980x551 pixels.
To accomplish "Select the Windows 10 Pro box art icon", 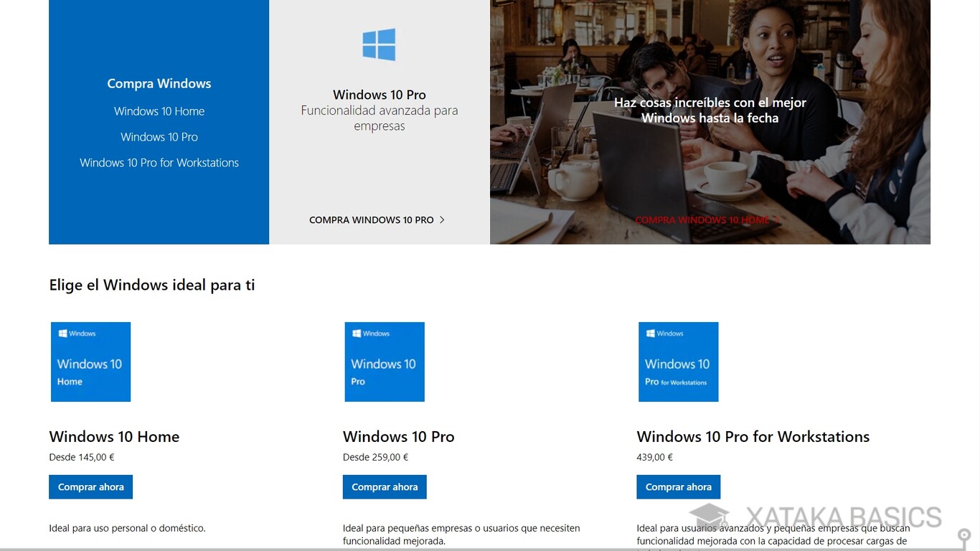I will click(385, 362).
